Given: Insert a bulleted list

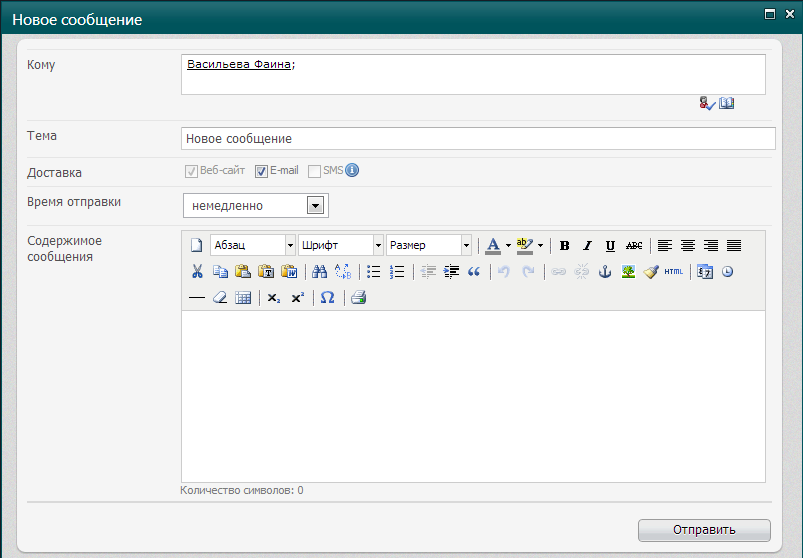Looking at the screenshot, I should click(374, 271).
